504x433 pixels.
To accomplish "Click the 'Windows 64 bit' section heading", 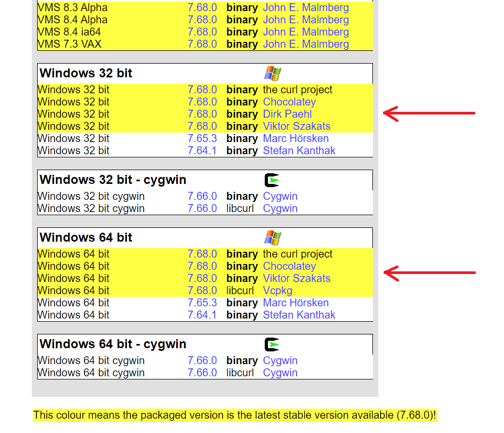I will (x=86, y=238).
